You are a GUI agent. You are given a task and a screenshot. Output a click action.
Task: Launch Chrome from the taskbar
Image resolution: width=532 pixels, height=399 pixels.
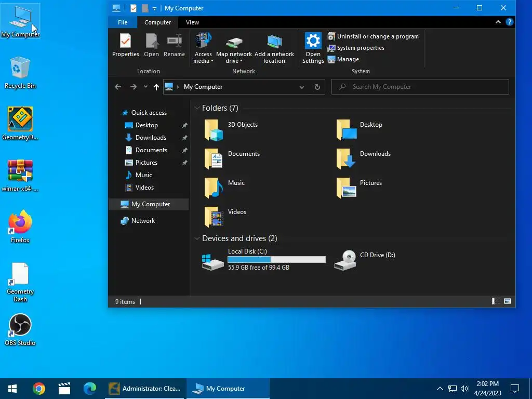(x=39, y=389)
